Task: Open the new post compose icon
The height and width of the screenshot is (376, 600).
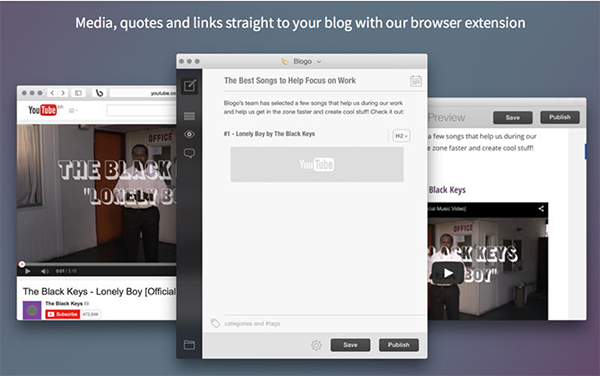Action: click(189, 85)
